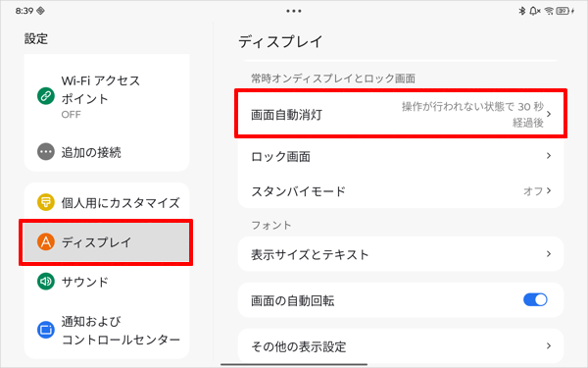This screenshot has height=368, width=588.
Task: Expand スタンバイモード オフ chevron
Action: point(549,190)
